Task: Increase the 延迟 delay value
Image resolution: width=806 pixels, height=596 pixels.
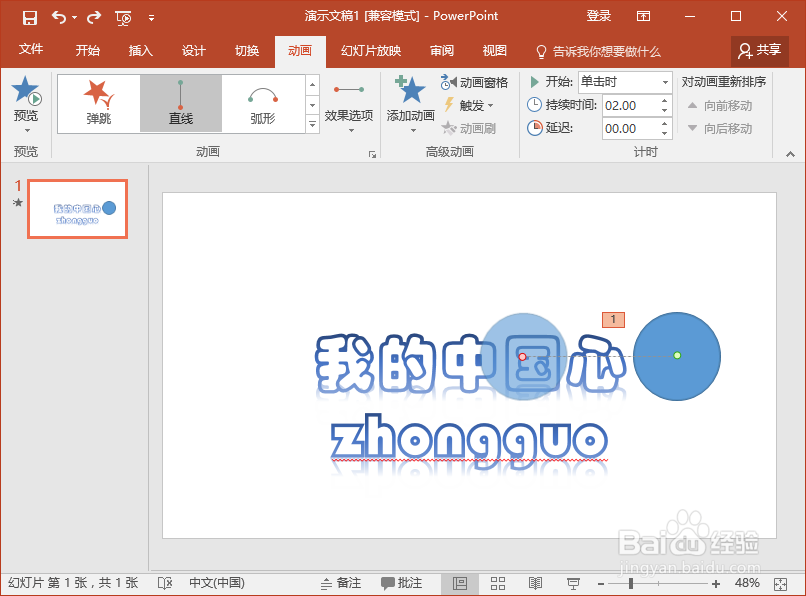Action: pyautogui.click(x=665, y=123)
